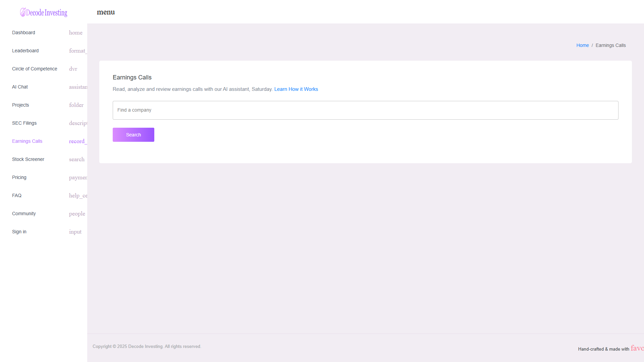Click the people icon beside Community
Image resolution: width=644 pixels, height=362 pixels.
pos(77,214)
